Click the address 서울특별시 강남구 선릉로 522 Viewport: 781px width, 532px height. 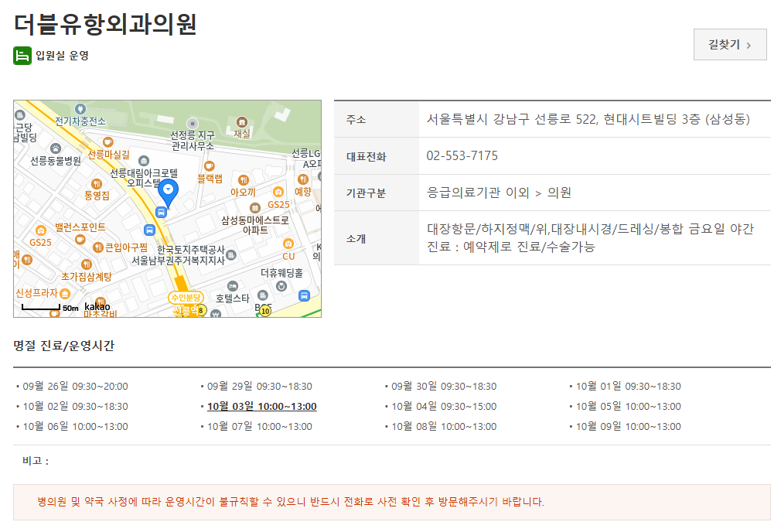(588, 119)
